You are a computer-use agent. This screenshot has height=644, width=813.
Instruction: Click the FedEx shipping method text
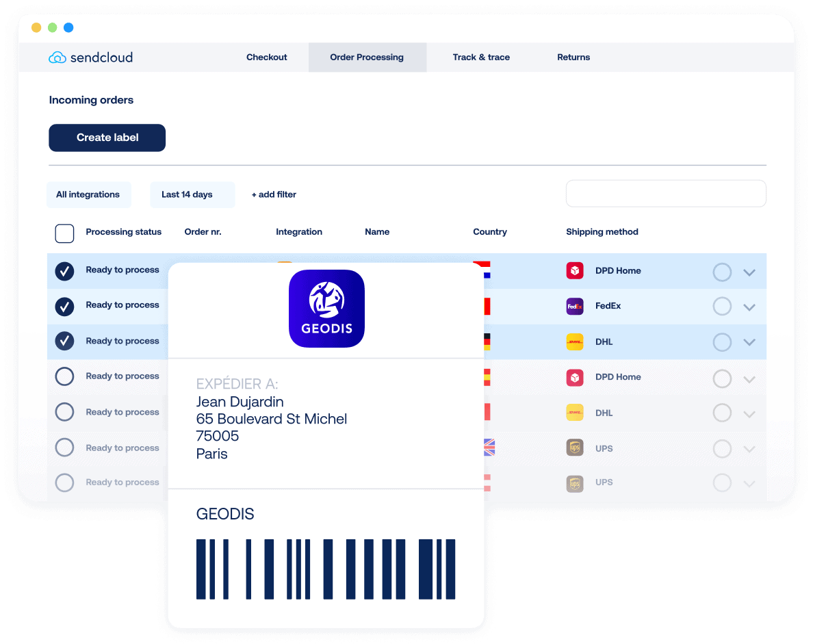pos(608,306)
